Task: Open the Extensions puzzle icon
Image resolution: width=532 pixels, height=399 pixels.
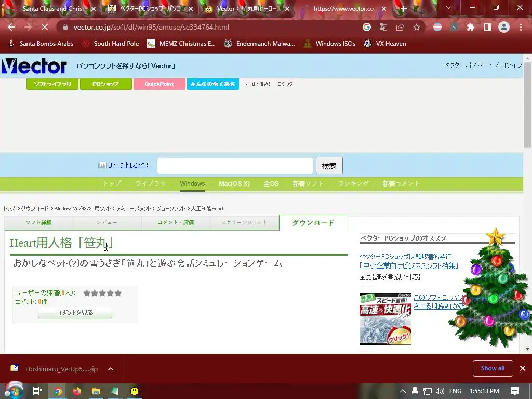Action: (471, 27)
